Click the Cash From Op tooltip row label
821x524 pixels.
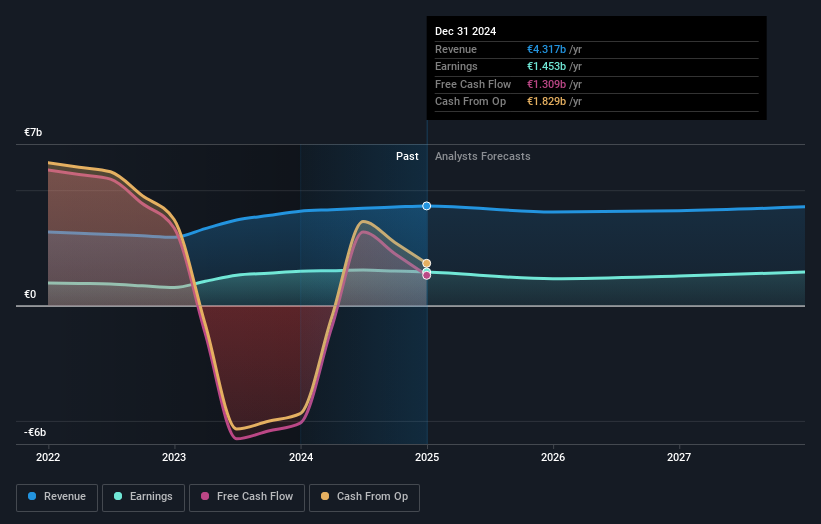click(x=470, y=102)
